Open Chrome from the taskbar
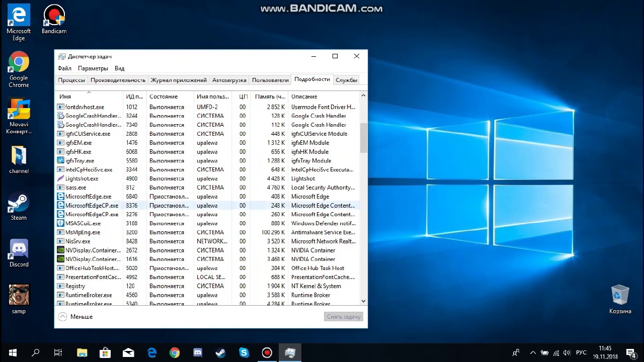This screenshot has height=362, width=644. 175,353
